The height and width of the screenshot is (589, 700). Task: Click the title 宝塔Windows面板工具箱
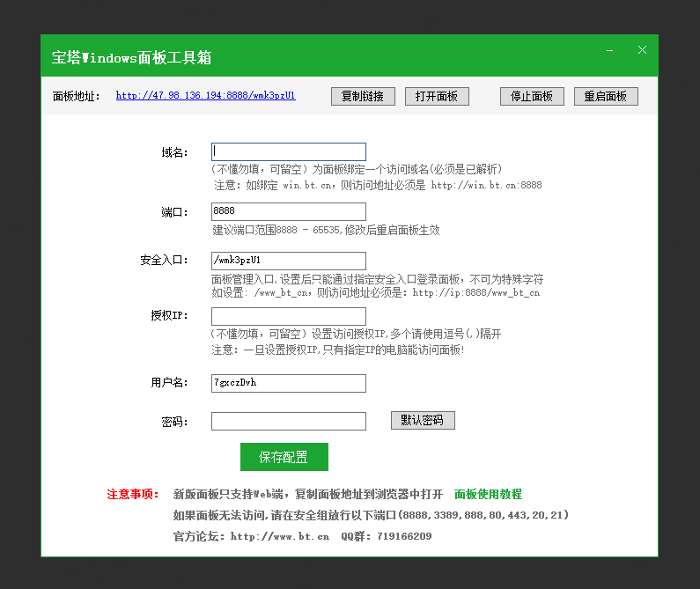pyautogui.click(x=131, y=57)
